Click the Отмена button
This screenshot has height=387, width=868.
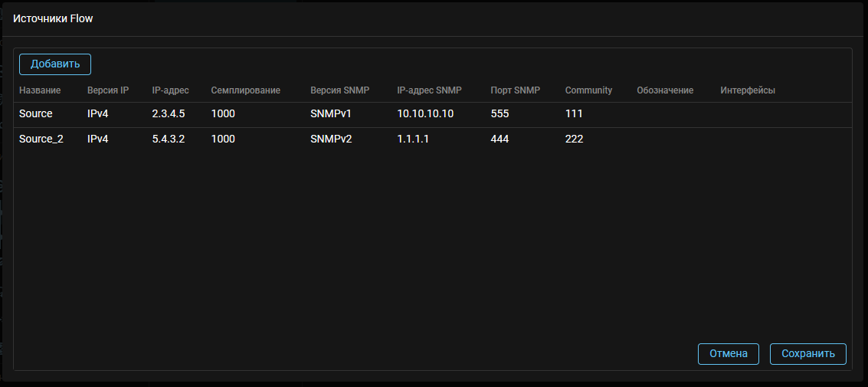(x=728, y=354)
